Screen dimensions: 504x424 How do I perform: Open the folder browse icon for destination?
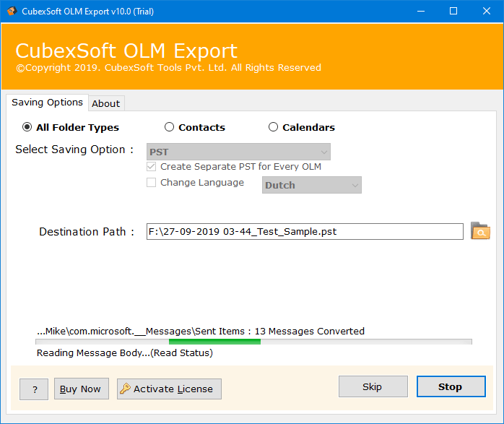point(480,231)
